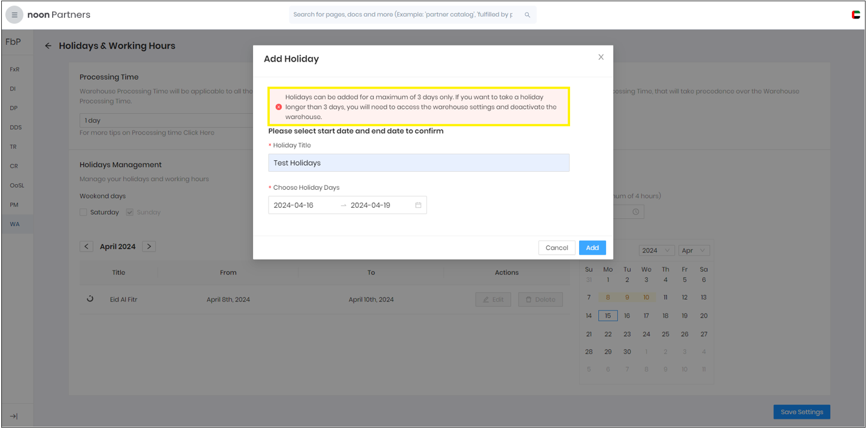Select the DDS sidebar item
Screen dimensions: 868x429
point(13,127)
